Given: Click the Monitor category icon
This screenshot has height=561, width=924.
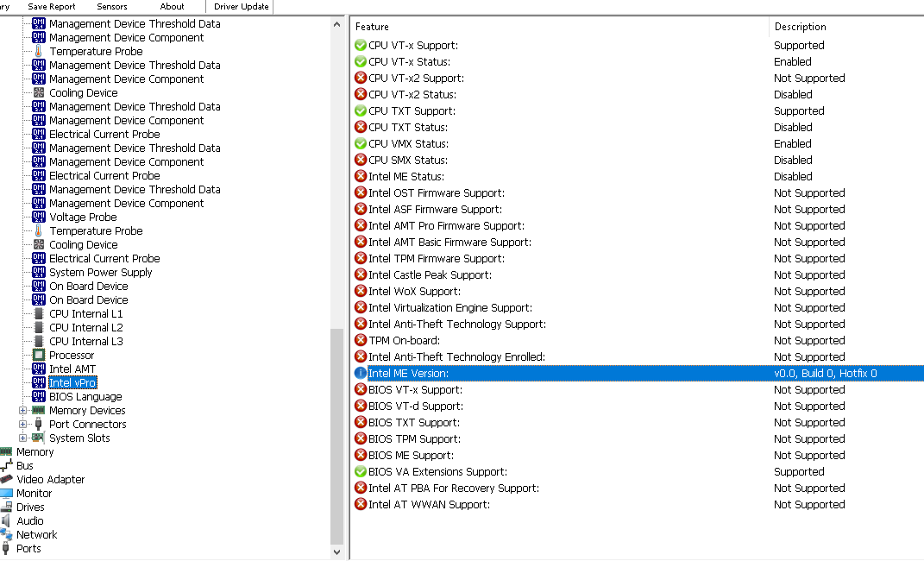Looking at the screenshot, I should (7, 493).
